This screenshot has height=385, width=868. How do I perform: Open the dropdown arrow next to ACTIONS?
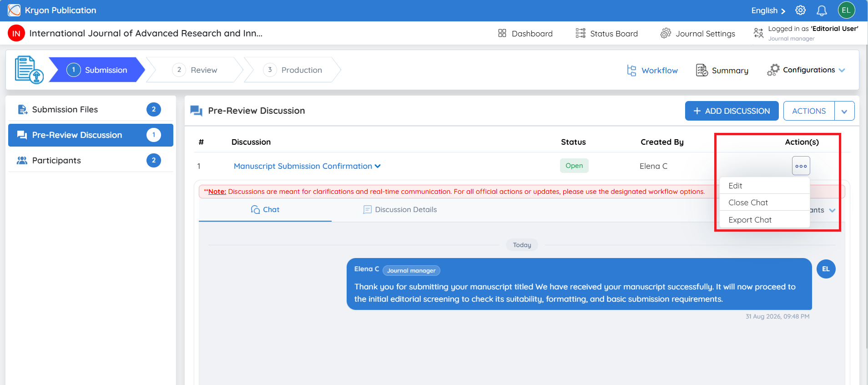(x=844, y=111)
